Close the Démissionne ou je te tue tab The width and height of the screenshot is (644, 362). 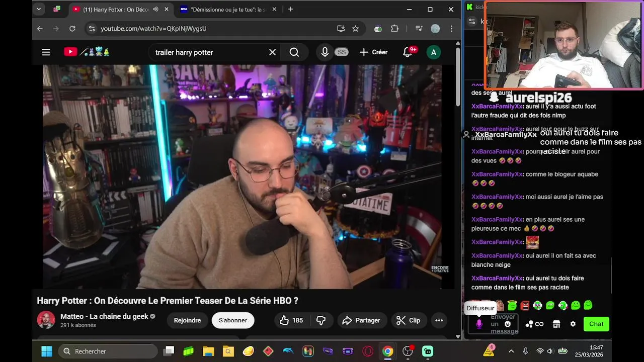click(x=274, y=9)
